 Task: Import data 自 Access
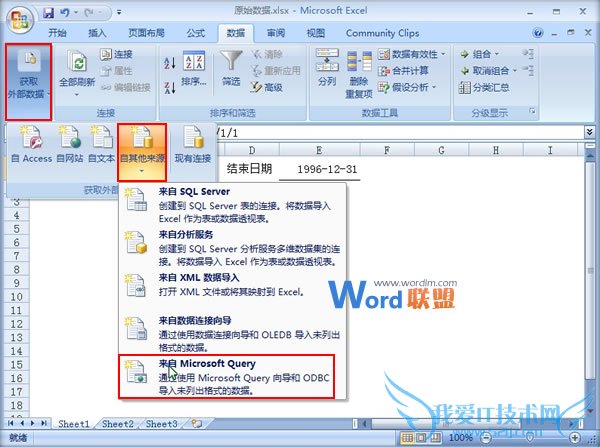pos(31,145)
